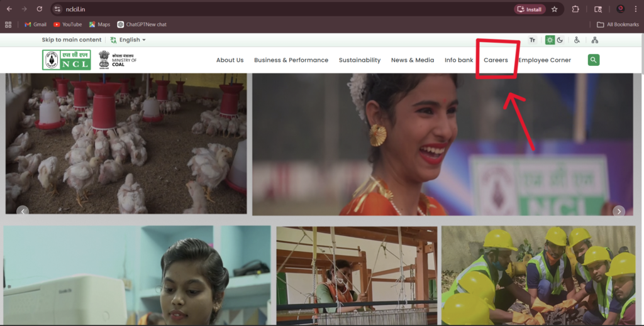The image size is (644, 326).
Task: Click the Install app button
Action: [529, 9]
